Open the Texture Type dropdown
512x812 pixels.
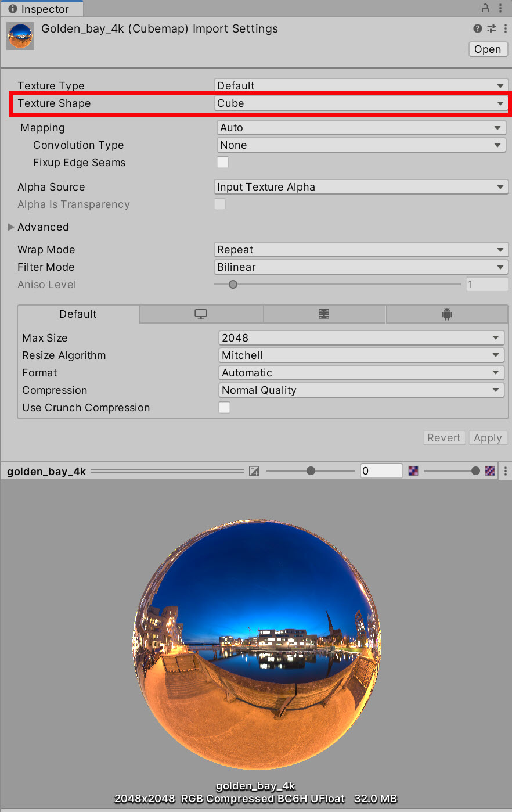361,85
